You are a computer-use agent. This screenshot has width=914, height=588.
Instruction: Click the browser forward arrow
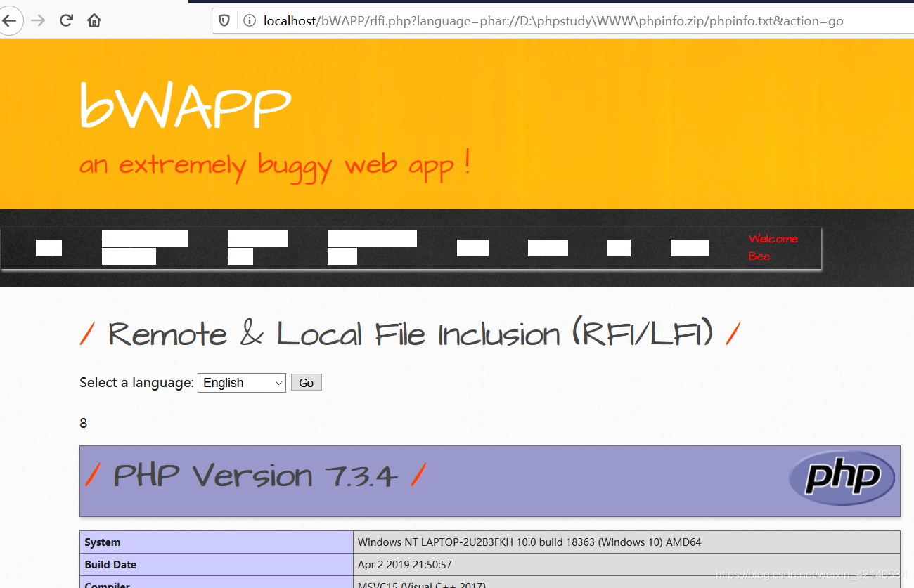click(38, 21)
